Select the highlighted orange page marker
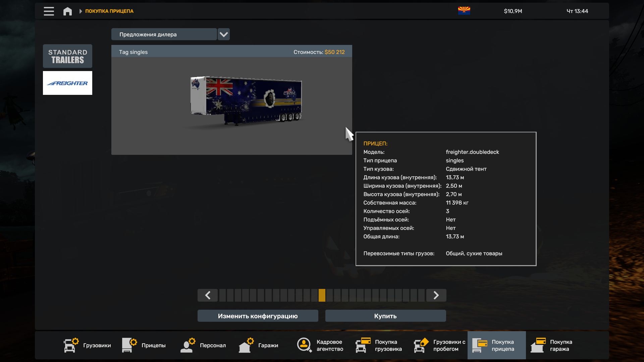Screen dimensions: 644x362 click(322, 295)
